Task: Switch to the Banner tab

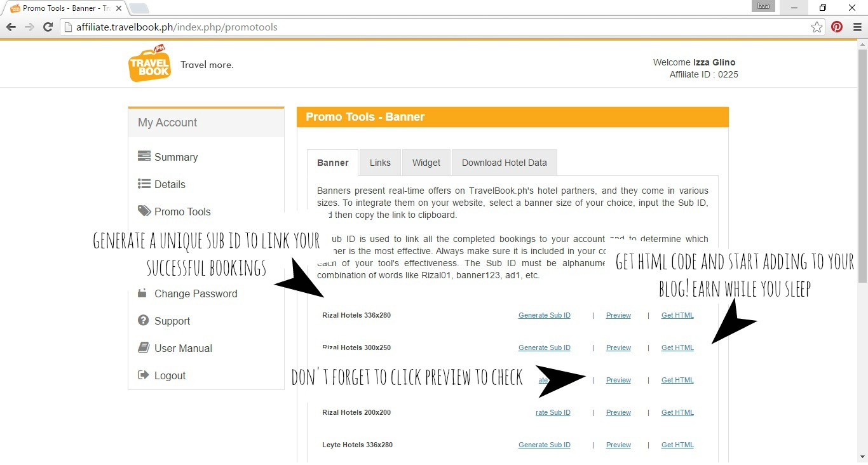Action: pyautogui.click(x=333, y=163)
